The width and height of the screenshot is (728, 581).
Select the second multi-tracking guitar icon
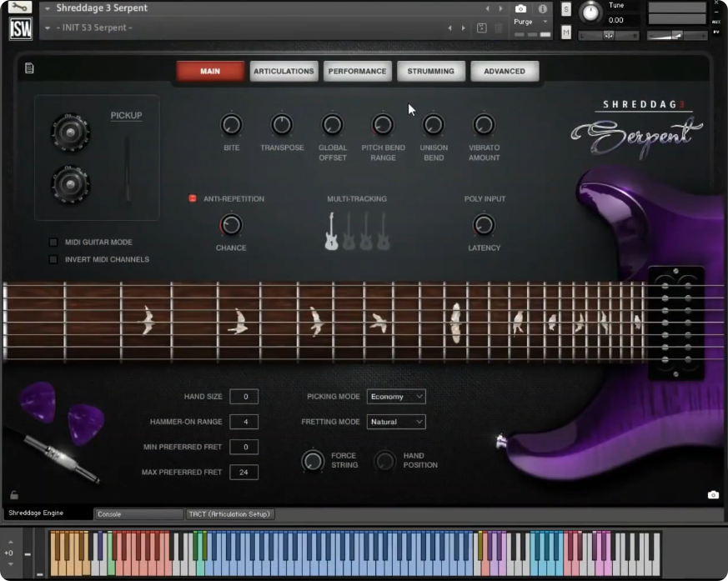tap(349, 231)
